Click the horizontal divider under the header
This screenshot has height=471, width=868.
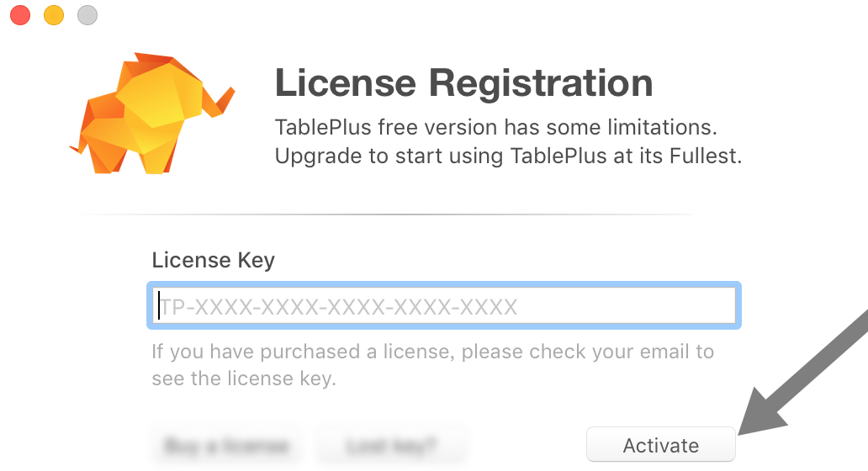[387, 214]
